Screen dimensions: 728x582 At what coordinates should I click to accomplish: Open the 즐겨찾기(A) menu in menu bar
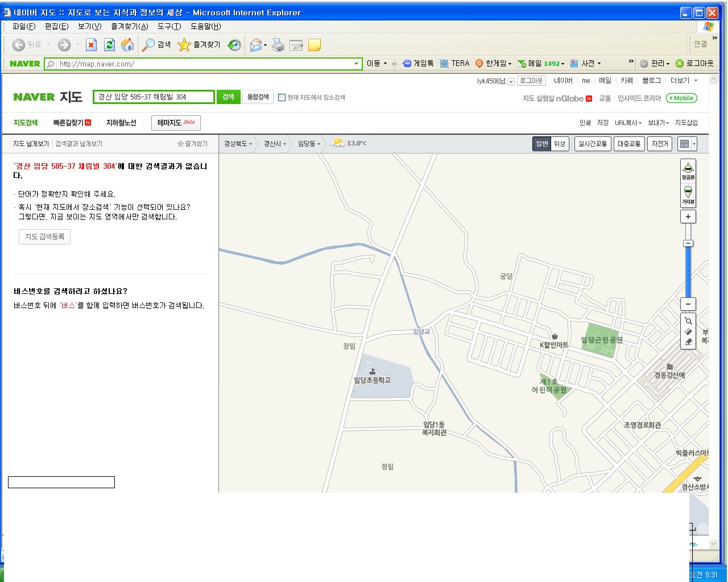point(129,26)
